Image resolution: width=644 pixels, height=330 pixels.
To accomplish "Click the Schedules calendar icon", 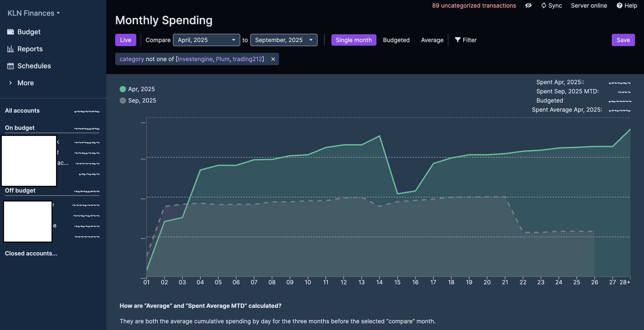I will point(11,66).
